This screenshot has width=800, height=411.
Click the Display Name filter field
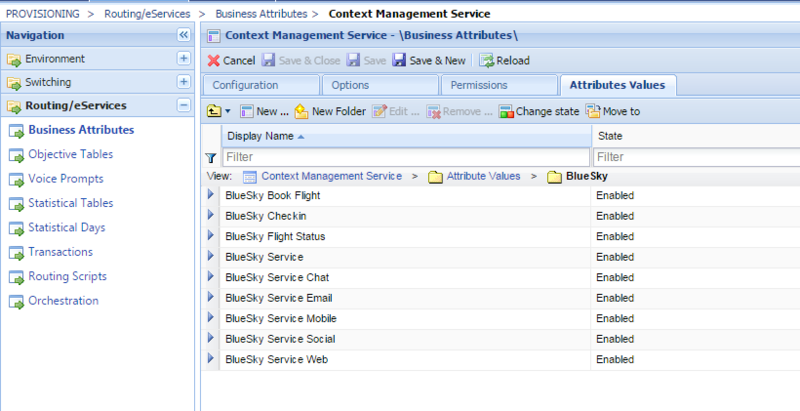[406, 157]
